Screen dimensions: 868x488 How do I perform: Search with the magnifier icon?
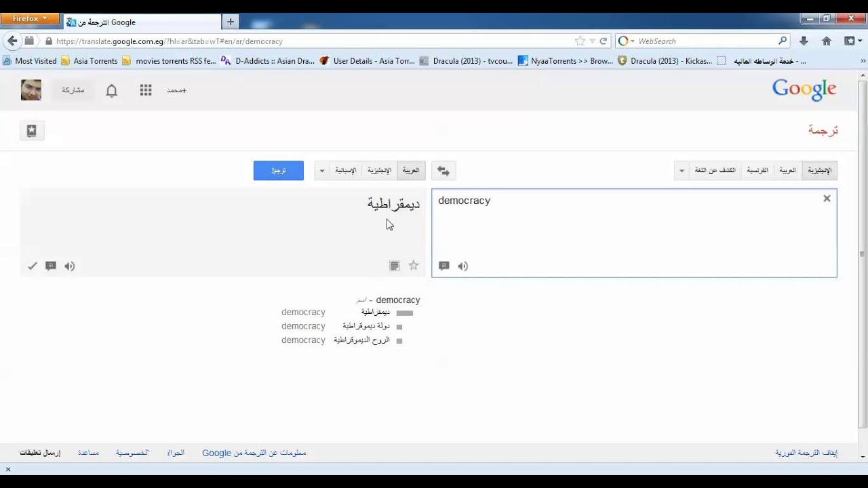(x=783, y=41)
